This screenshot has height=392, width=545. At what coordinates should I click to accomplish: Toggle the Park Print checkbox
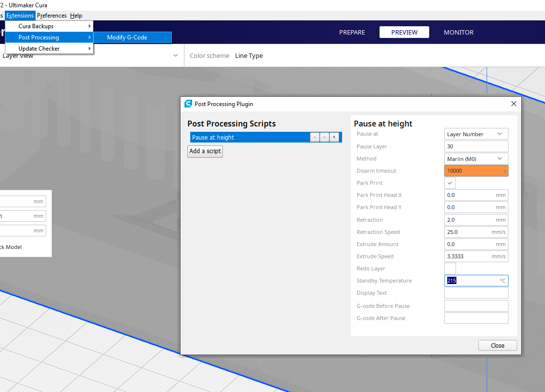[450, 183]
